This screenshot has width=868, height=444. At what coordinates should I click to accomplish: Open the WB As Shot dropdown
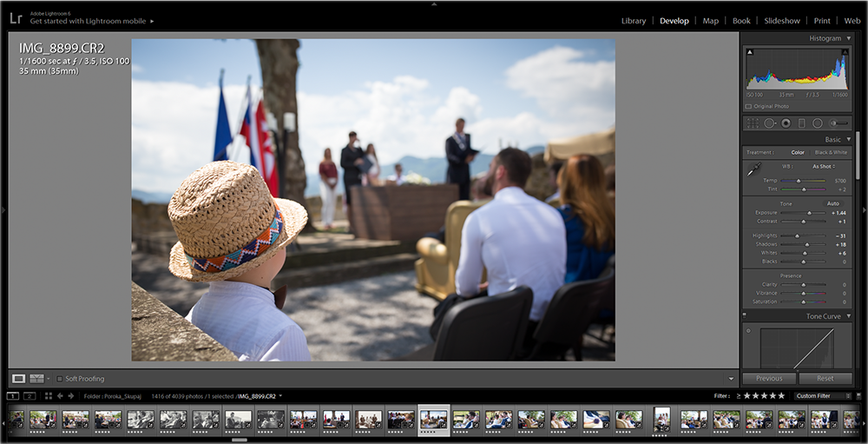[x=824, y=166]
